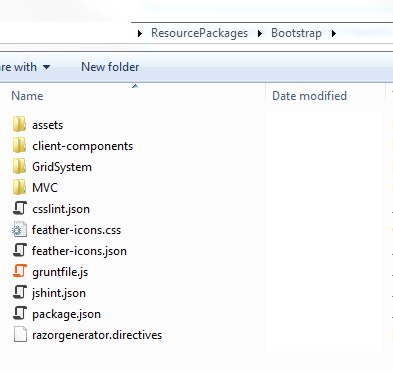393x372 pixels.
Task: Open the assets folder icon
Action: [19, 124]
